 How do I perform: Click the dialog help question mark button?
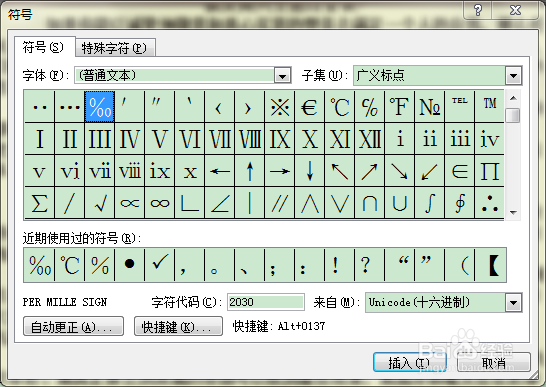click(x=478, y=10)
